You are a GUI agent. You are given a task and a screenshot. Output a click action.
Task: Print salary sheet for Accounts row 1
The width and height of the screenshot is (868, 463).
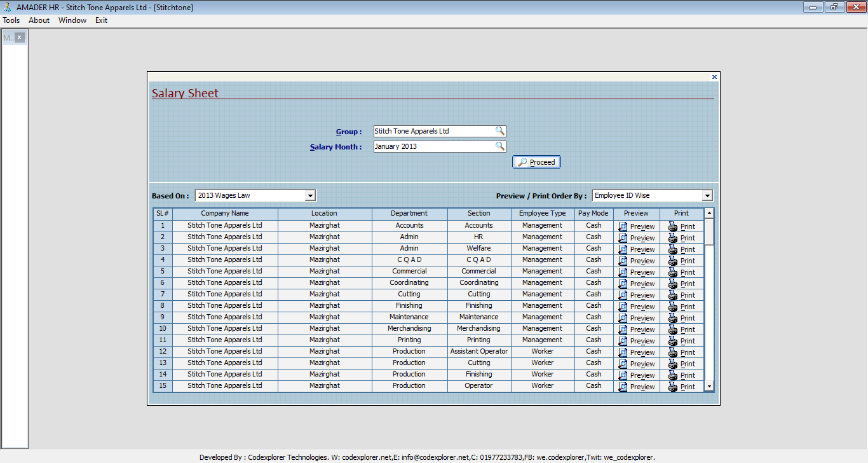click(x=682, y=226)
